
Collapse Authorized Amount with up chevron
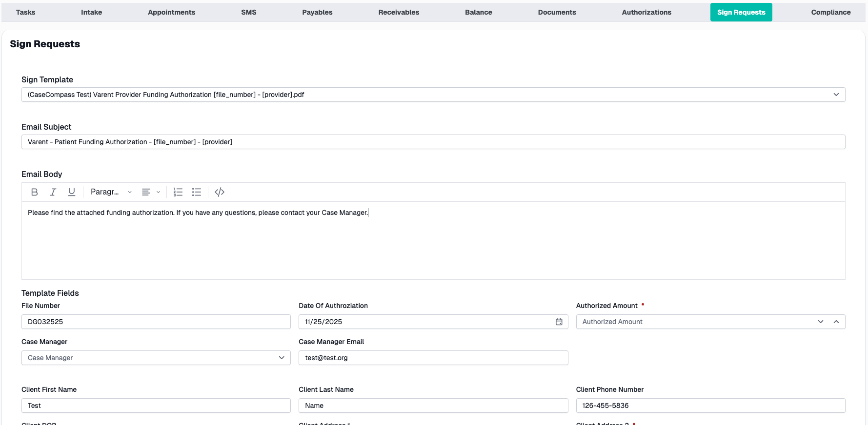836,322
